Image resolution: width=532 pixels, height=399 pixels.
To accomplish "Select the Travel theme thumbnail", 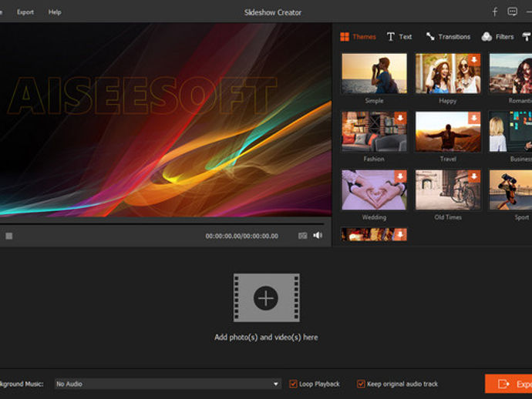I will coord(448,132).
